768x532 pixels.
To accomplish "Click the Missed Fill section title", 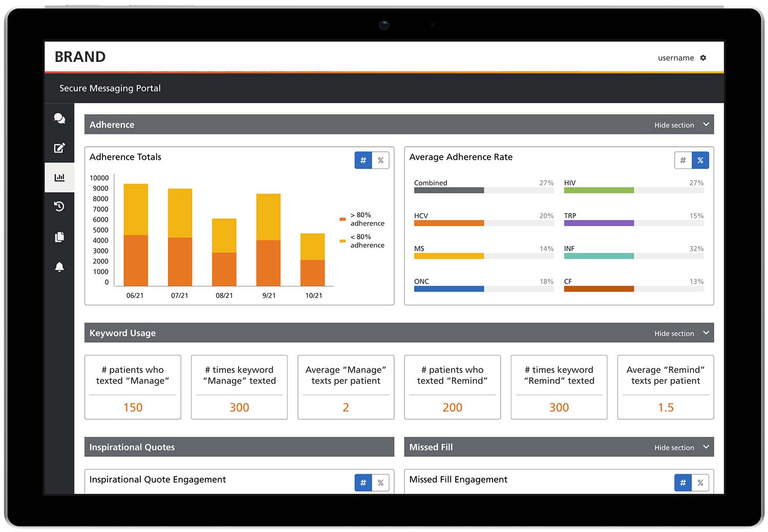I will pyautogui.click(x=431, y=447).
